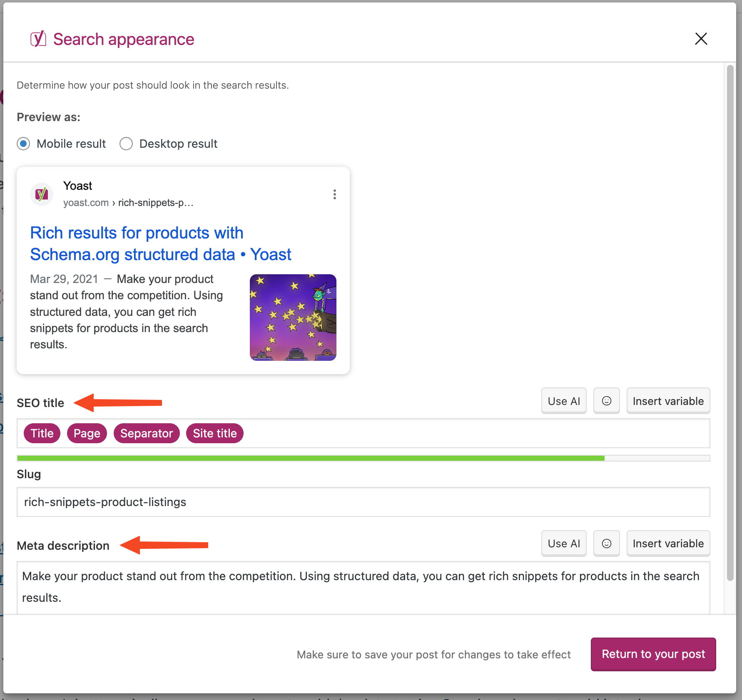Screen dimensions: 742x700
Task: Open Insert variable next to SEO title
Action: click(x=668, y=400)
